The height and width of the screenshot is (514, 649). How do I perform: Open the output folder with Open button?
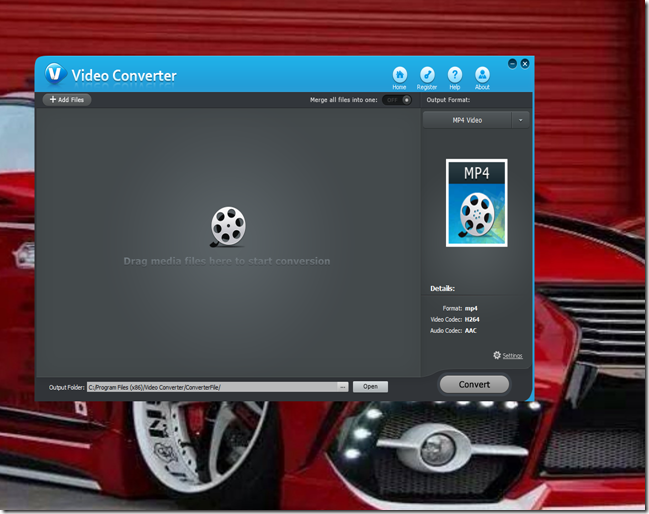[370, 387]
